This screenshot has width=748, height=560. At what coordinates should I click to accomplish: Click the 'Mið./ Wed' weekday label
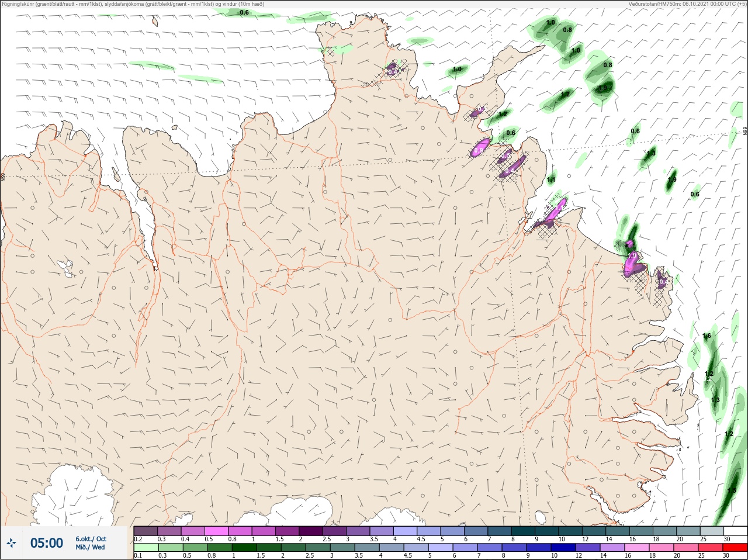90,547
